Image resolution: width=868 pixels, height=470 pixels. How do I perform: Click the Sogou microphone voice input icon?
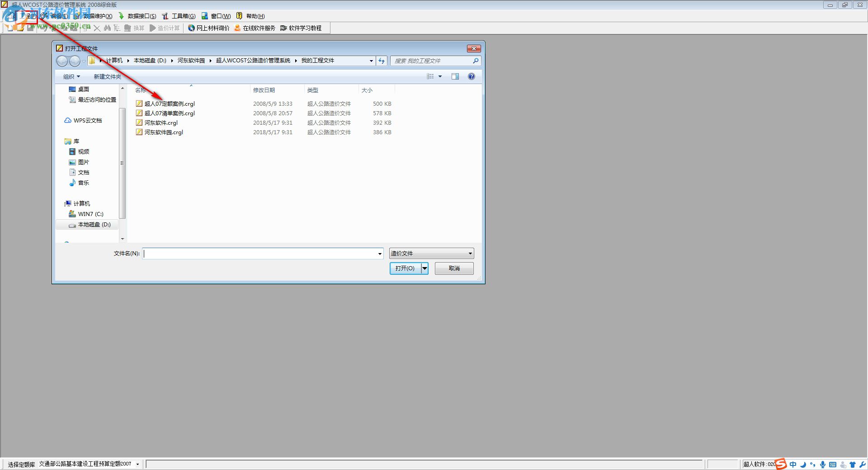(823, 465)
